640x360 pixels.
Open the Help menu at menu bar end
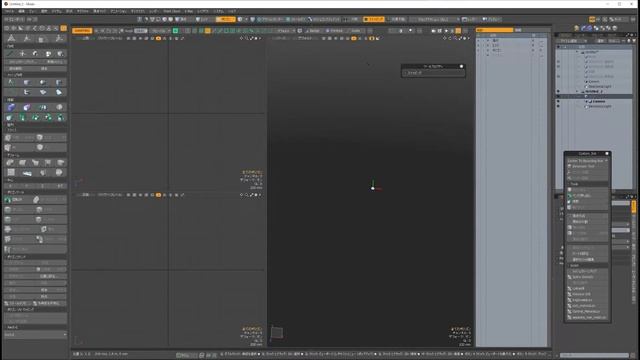[x=231, y=11]
